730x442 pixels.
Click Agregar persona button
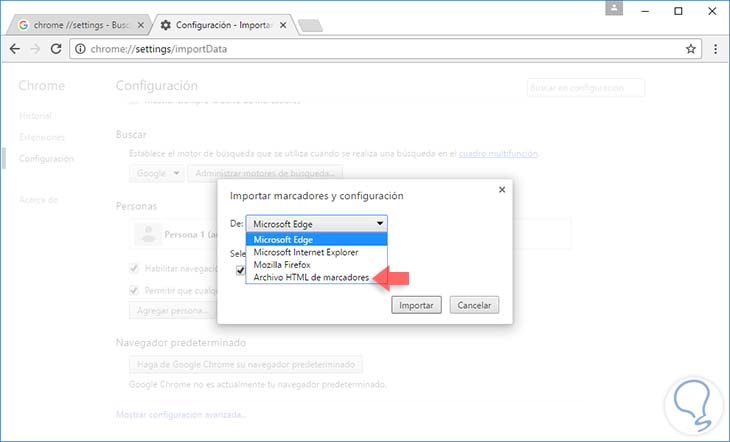point(173,311)
